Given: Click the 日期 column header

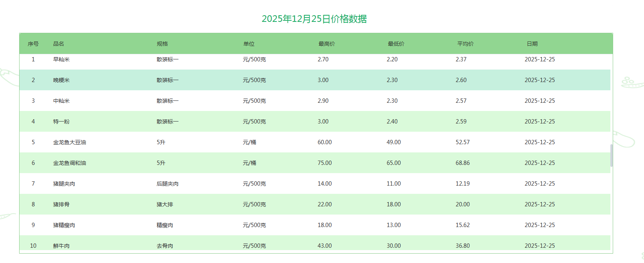Looking at the screenshot, I should pyautogui.click(x=532, y=44).
